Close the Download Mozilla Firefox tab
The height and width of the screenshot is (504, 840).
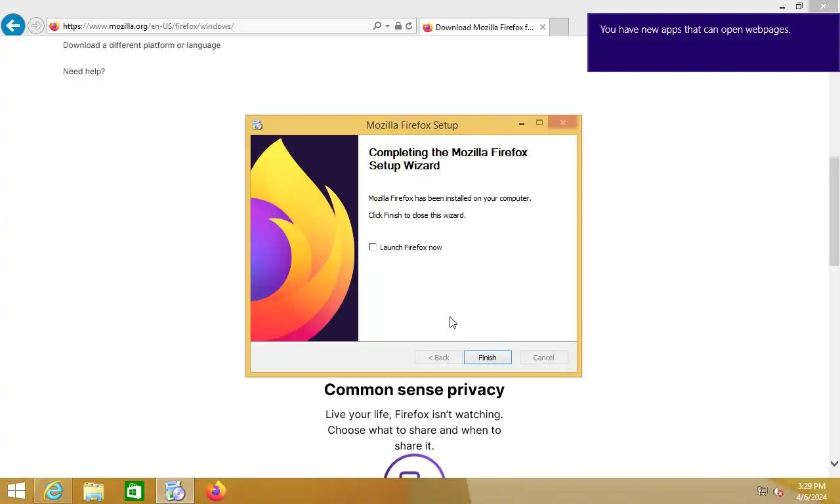point(542,27)
